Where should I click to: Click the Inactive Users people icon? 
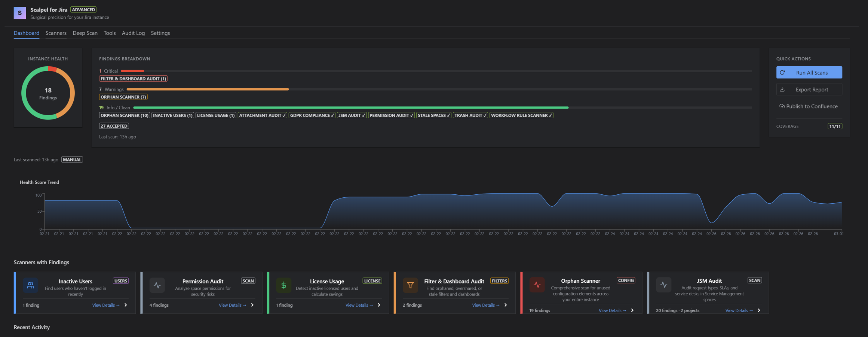(30, 285)
